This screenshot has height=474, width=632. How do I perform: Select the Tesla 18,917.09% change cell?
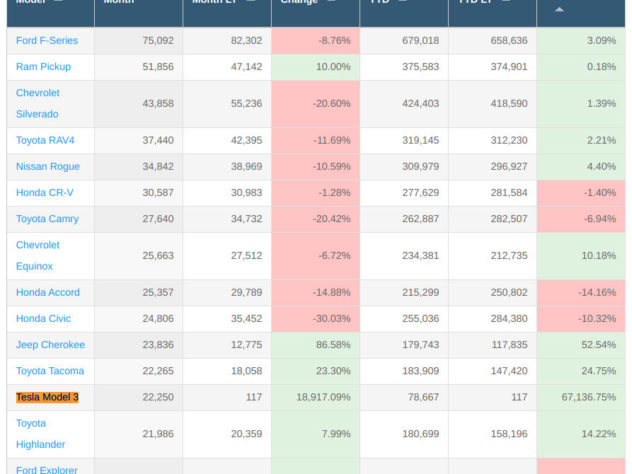coord(316,397)
